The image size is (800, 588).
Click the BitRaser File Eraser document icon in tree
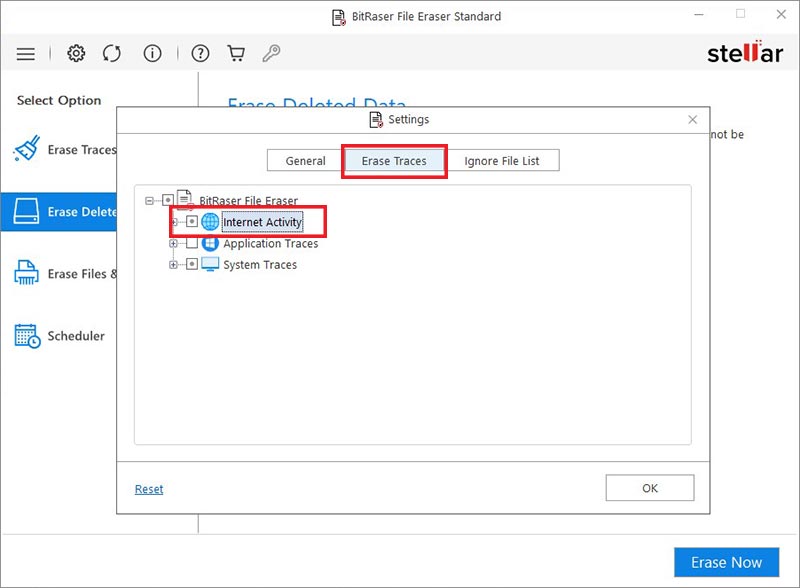185,200
